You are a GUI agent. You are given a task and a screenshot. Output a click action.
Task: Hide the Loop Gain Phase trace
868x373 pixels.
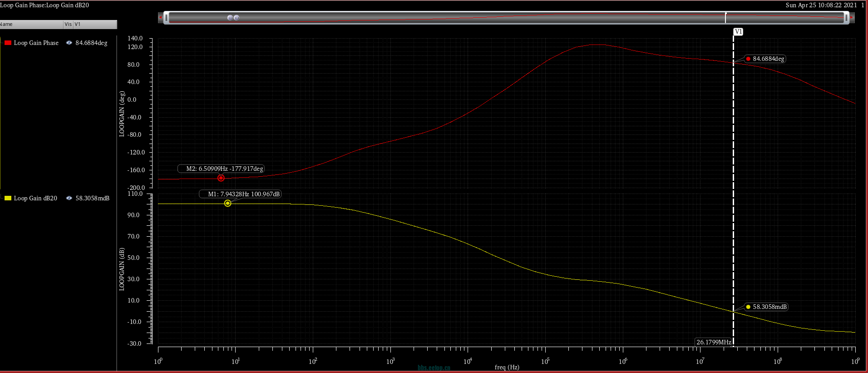[x=69, y=43]
